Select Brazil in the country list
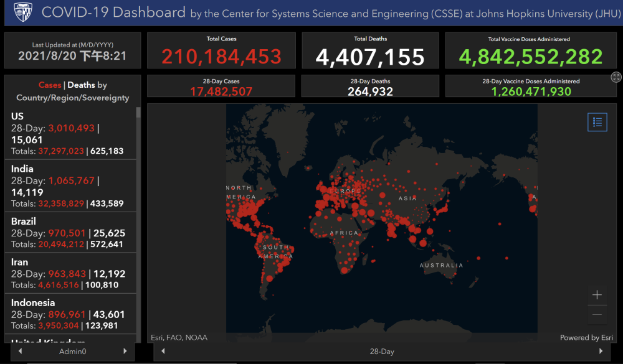Viewport: 623px width, 364px height. point(70,232)
